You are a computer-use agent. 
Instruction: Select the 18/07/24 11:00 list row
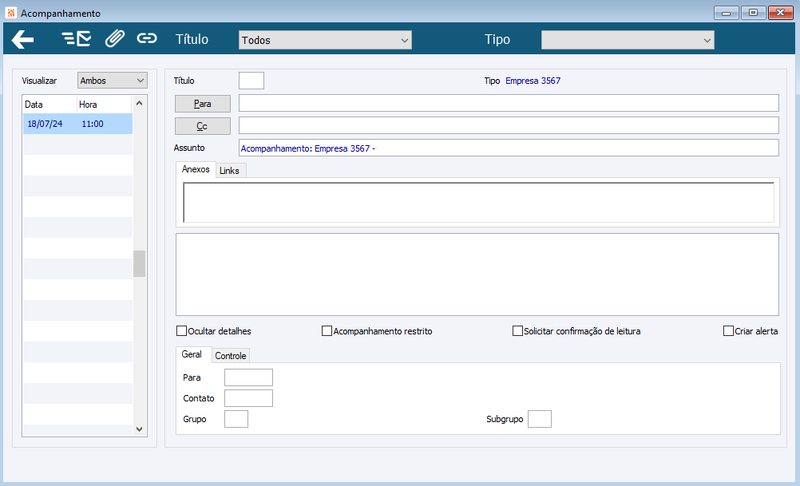78,124
